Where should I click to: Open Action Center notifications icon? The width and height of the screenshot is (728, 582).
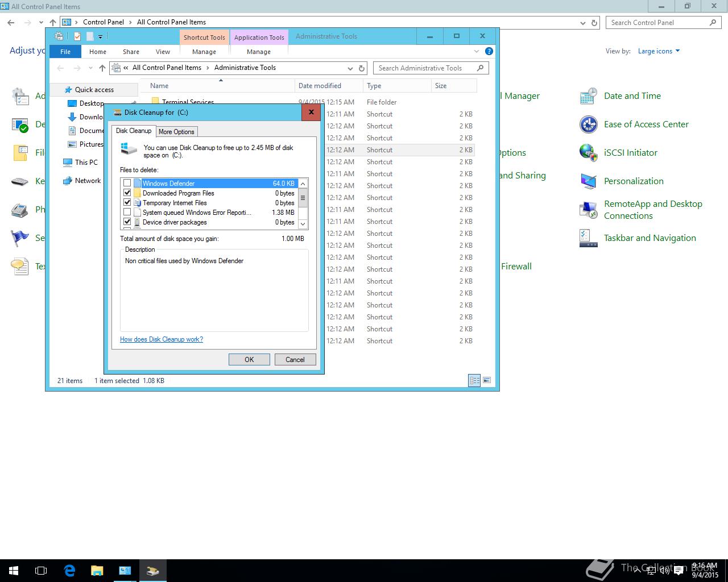(x=678, y=571)
